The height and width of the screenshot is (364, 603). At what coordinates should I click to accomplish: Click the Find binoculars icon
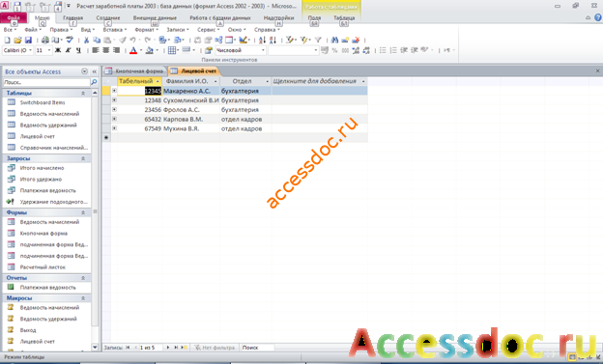(x=334, y=40)
